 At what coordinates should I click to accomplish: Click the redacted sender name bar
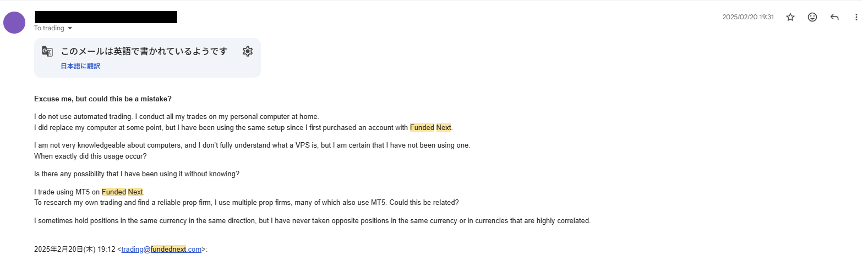[106, 17]
